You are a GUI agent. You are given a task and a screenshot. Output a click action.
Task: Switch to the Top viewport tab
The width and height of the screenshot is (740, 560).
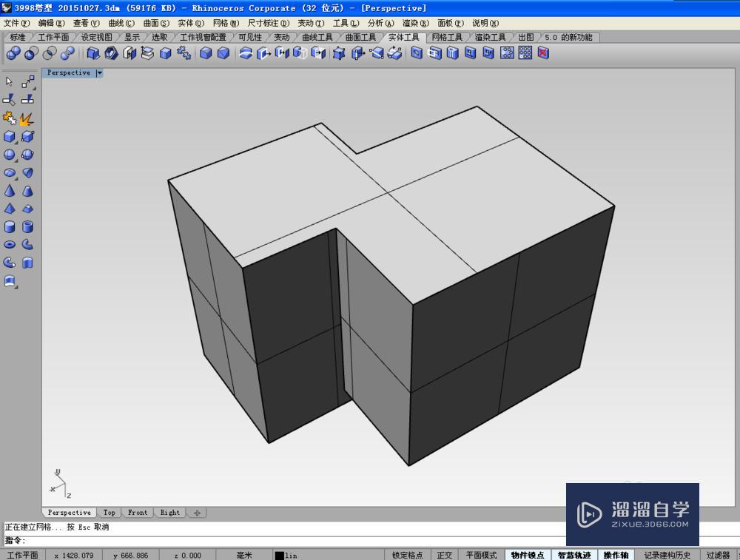109,513
